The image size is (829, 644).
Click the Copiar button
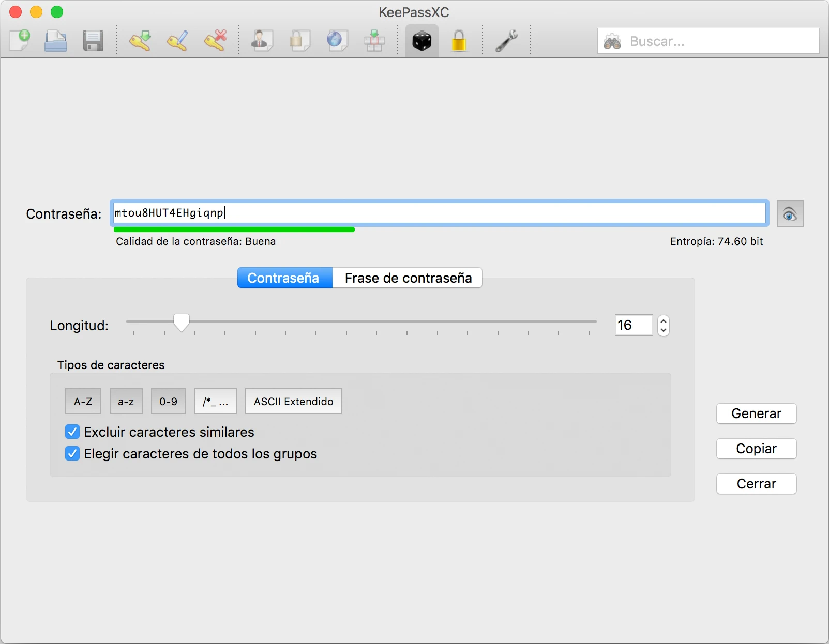point(756,449)
